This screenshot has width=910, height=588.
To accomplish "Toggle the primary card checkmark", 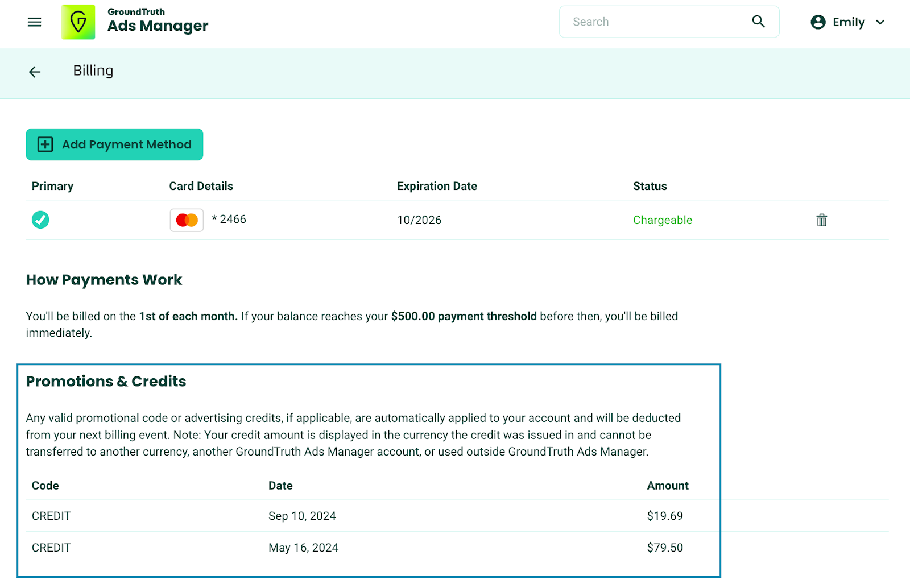I will pyautogui.click(x=40, y=220).
